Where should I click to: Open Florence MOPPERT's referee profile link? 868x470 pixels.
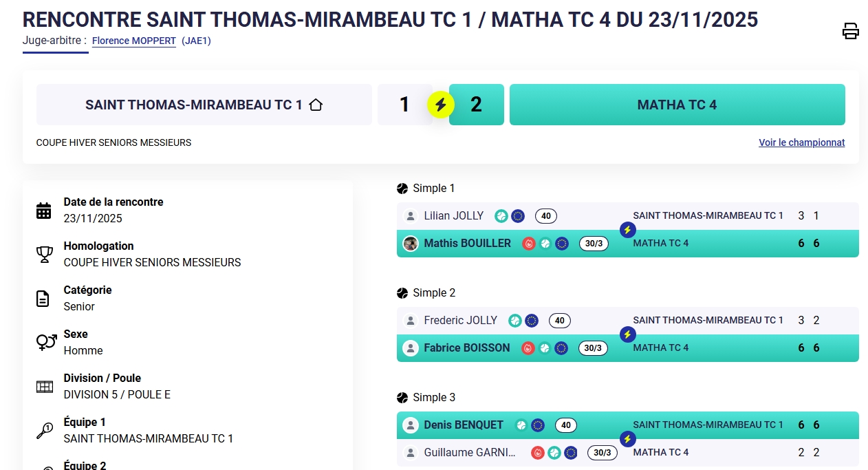tap(134, 41)
